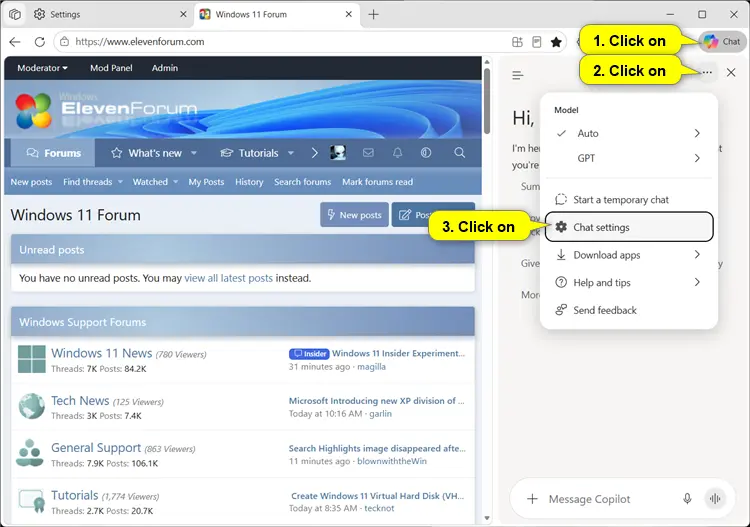Click the three-dots more options icon
Image resolution: width=750 pixels, height=527 pixels.
[707, 73]
